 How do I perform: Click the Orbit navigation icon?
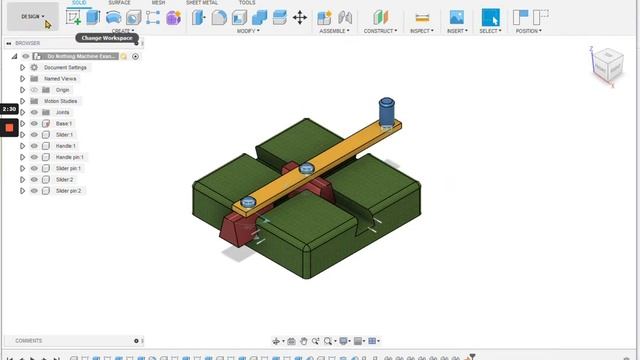(276, 341)
